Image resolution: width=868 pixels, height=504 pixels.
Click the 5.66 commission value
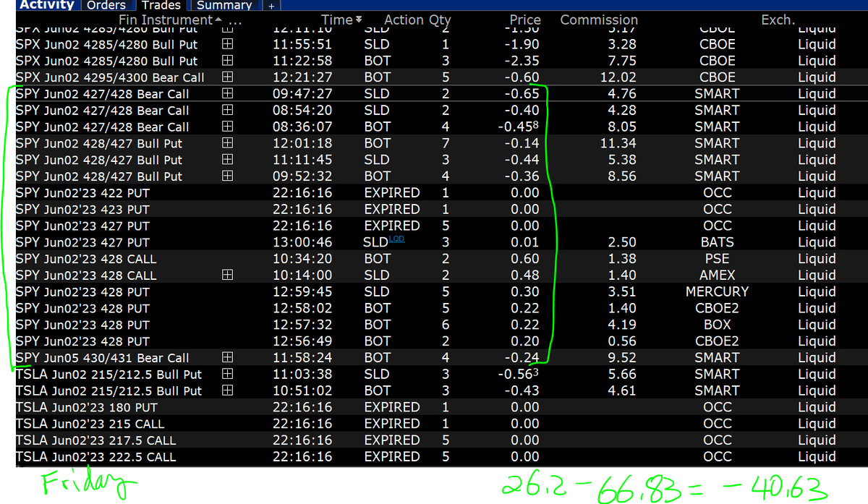click(623, 375)
